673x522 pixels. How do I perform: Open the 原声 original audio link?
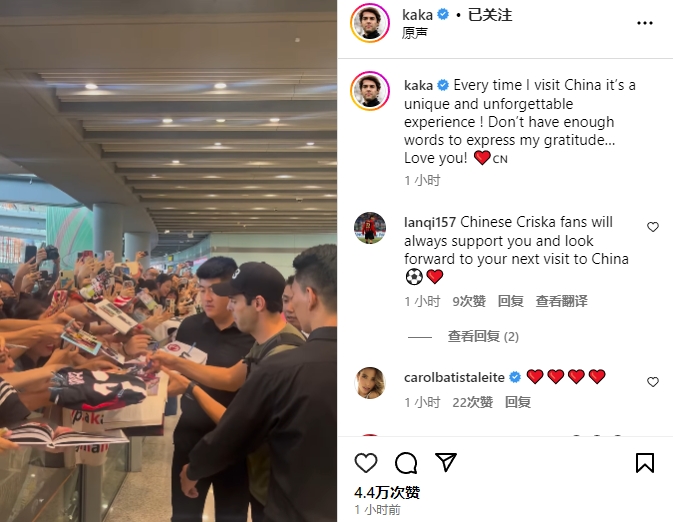click(x=415, y=33)
